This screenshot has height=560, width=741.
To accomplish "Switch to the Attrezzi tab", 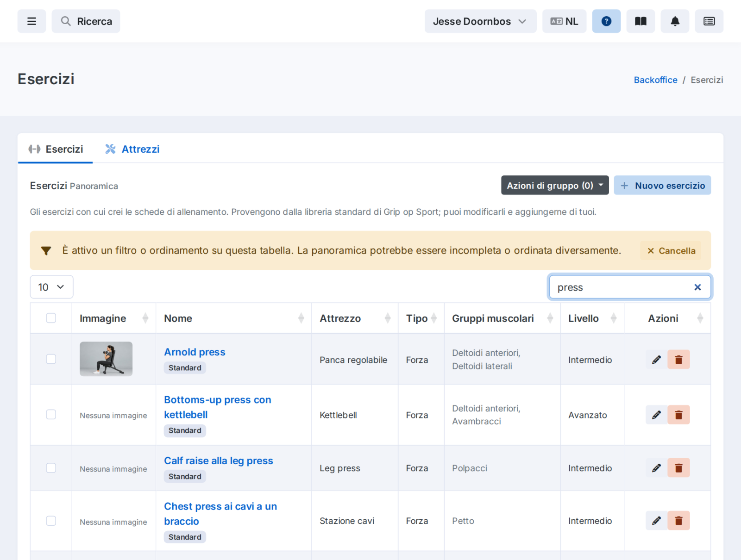I will coord(132,149).
